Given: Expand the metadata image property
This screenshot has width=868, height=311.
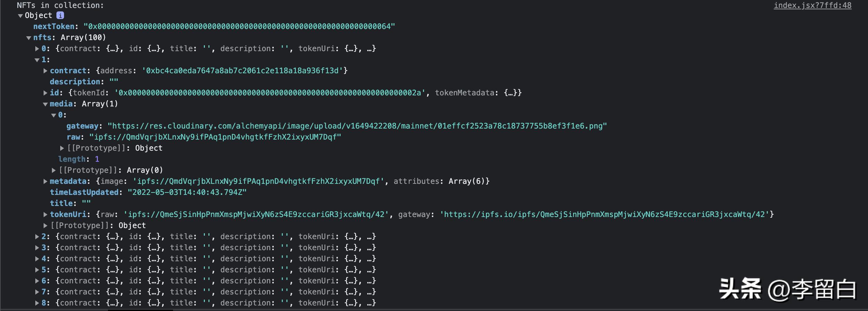Looking at the screenshot, I should 45,181.
